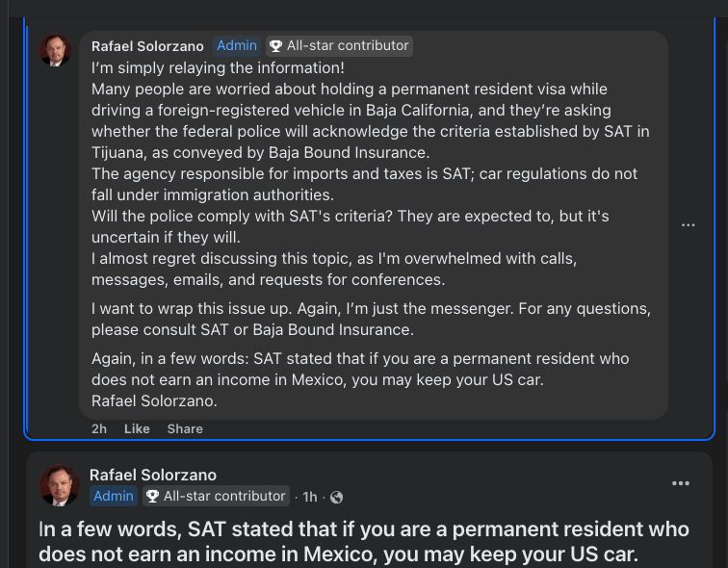Open the comment's 2h timestamp link
The width and height of the screenshot is (728, 568).
tap(99, 428)
